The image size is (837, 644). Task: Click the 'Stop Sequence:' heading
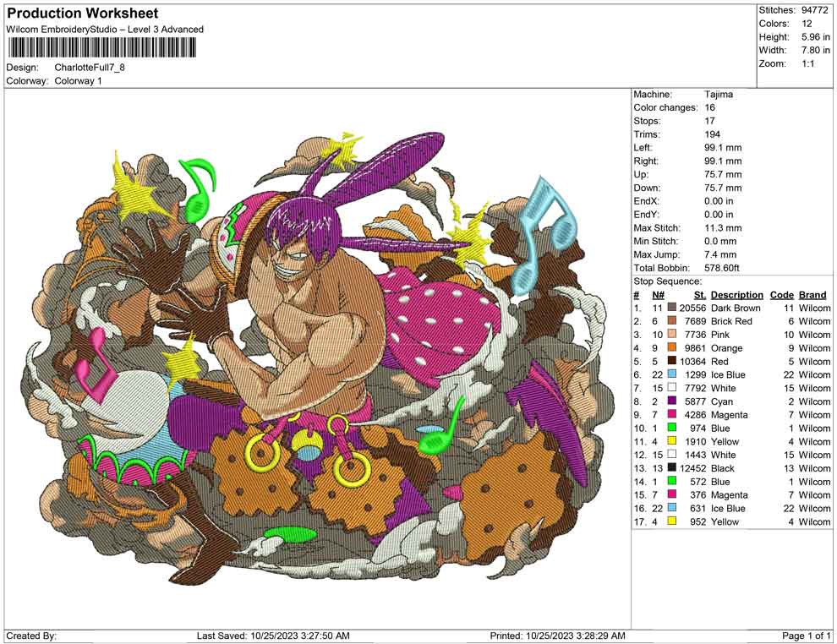tap(668, 281)
